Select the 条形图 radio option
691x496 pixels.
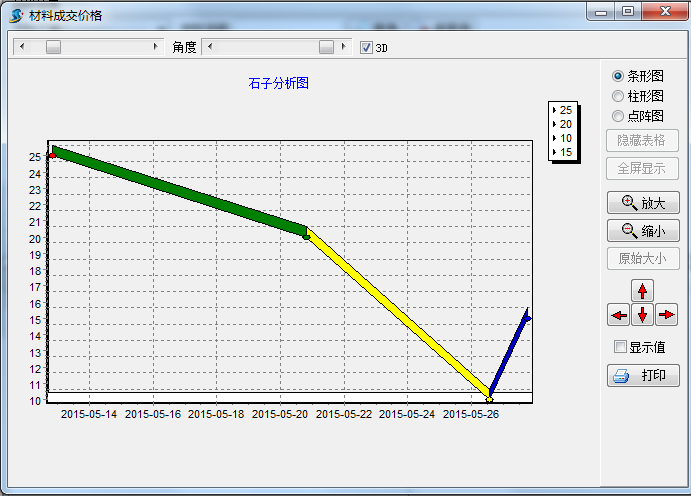[x=618, y=76]
